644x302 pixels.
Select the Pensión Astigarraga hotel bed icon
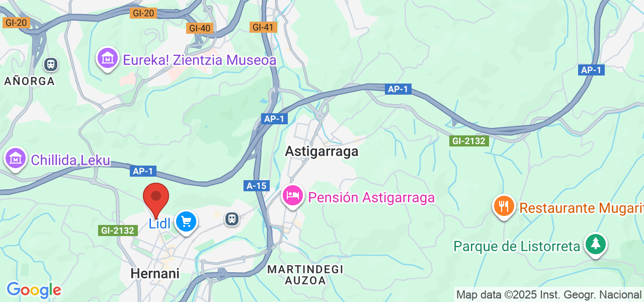(x=293, y=196)
